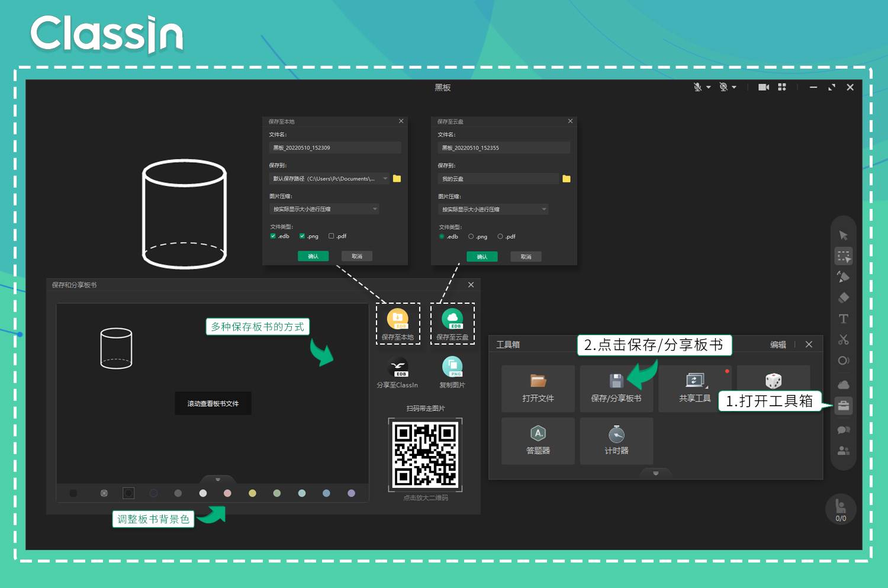Open 图片压缩 dropdown in 保存至本地 dialog
This screenshot has height=588, width=888.
pyautogui.click(x=324, y=209)
